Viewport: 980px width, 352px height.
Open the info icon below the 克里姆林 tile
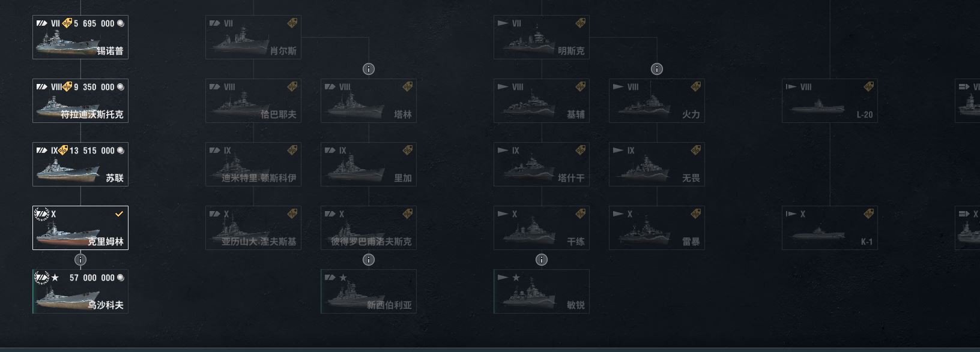[80, 260]
